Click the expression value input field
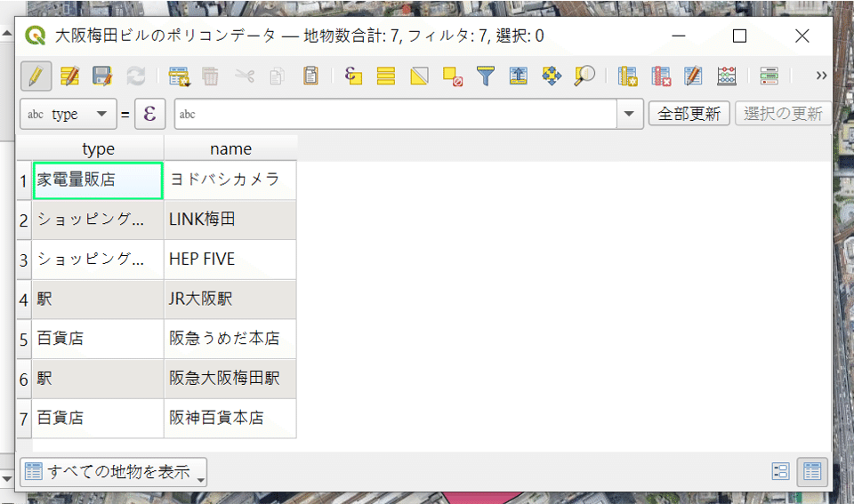 click(395, 114)
